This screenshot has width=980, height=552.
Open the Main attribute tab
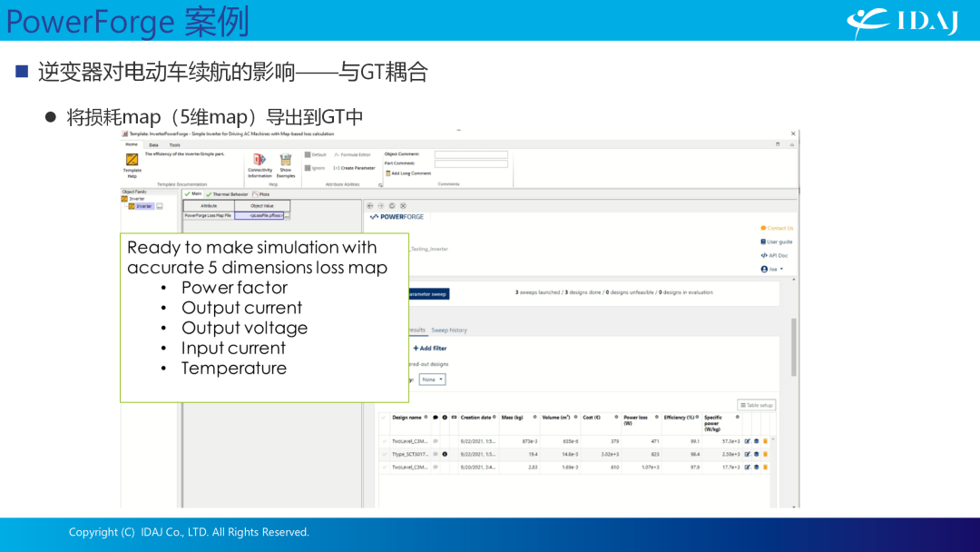[193, 194]
